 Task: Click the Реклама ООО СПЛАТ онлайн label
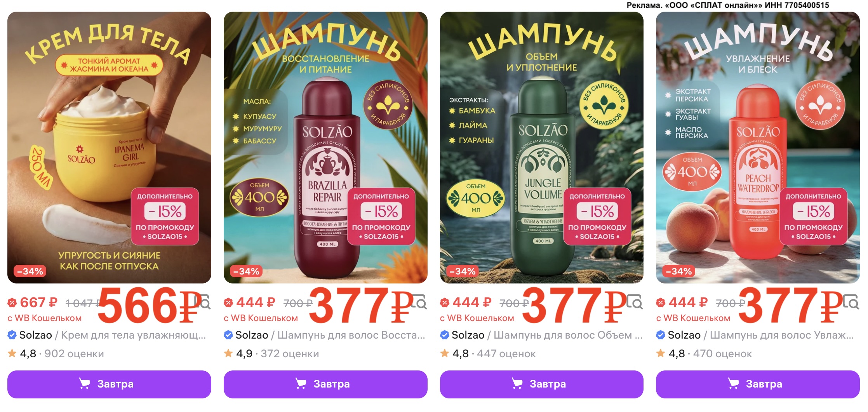(x=728, y=5)
